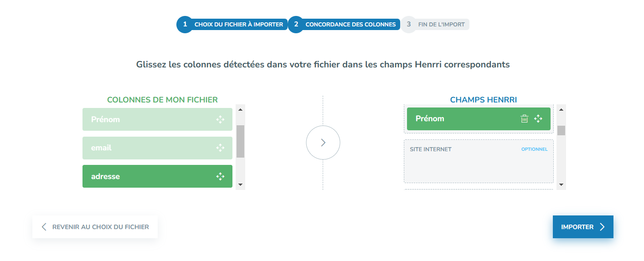Click up arrow of Champs Henrri scrollbar
Image resolution: width=644 pixels, height=261 pixels.
561,109
